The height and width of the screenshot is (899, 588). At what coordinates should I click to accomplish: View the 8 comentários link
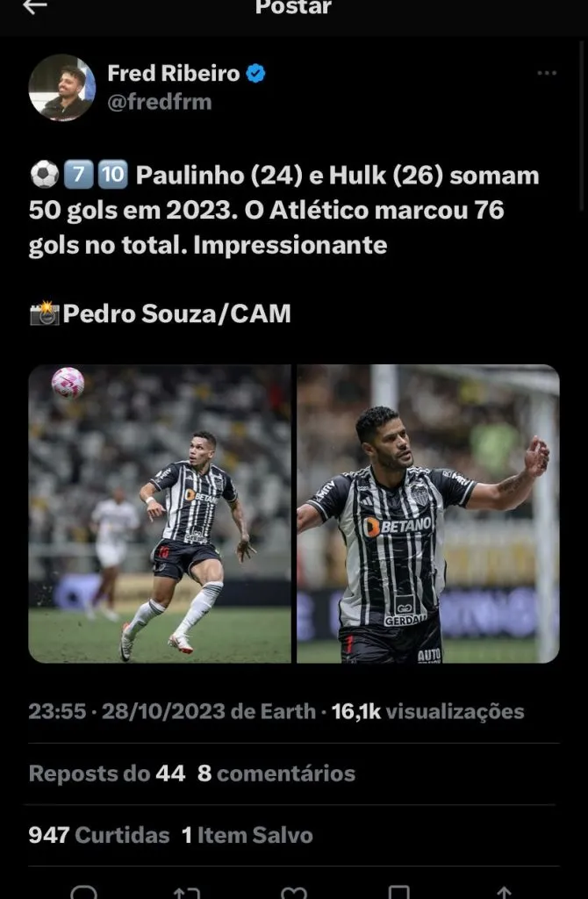[x=276, y=773]
